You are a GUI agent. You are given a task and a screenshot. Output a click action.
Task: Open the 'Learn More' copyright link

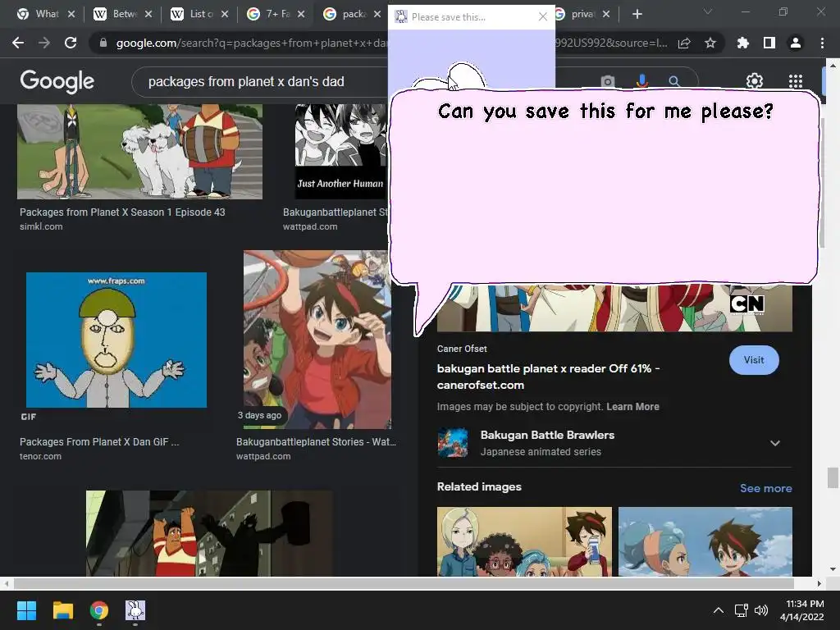coord(632,407)
